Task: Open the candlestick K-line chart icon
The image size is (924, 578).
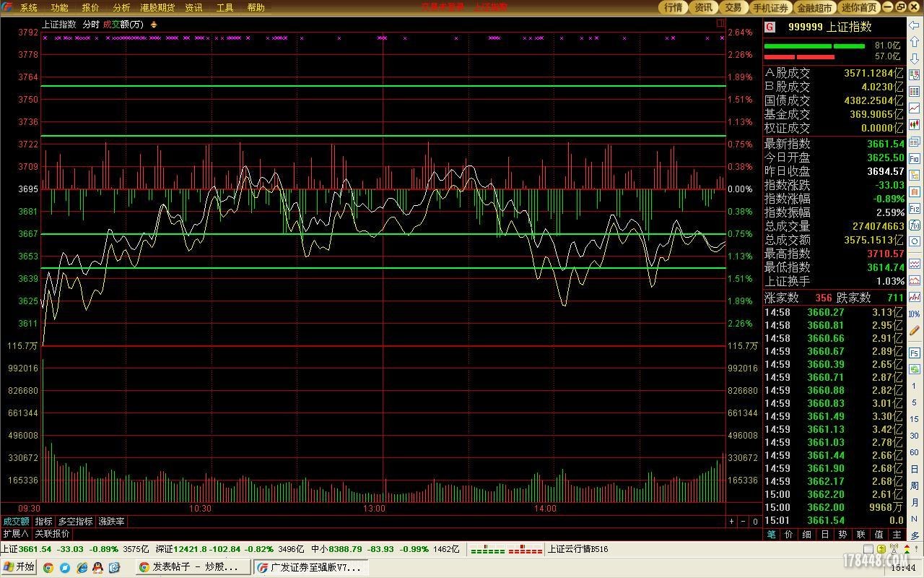Action: [914, 124]
